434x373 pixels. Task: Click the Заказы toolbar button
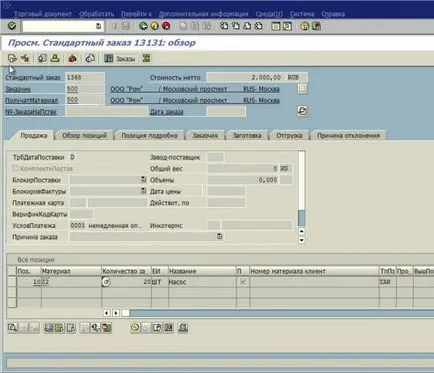(x=120, y=59)
